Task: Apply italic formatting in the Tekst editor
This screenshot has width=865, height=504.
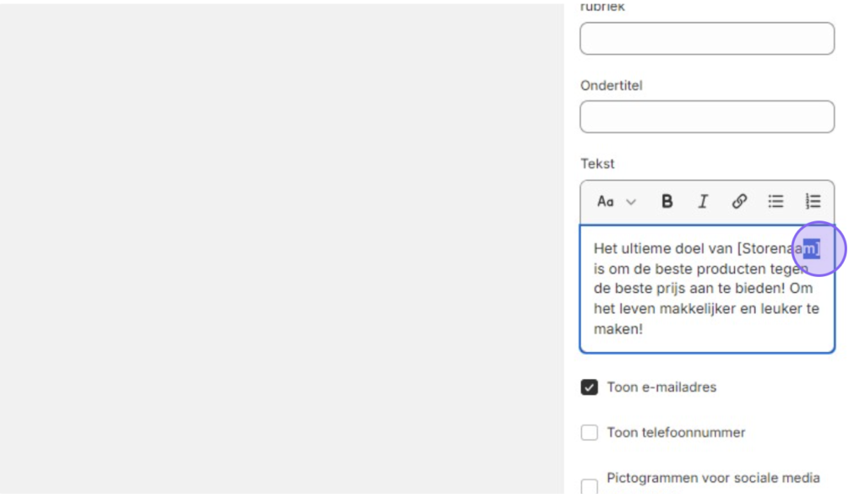Action: [x=703, y=202]
